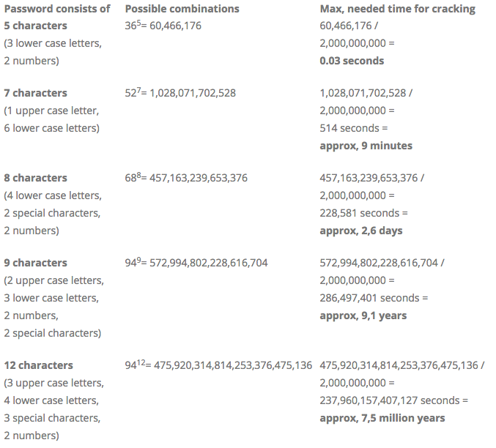
Task: Click the 'approx, 9,1 years' result text
Action: tap(363, 316)
